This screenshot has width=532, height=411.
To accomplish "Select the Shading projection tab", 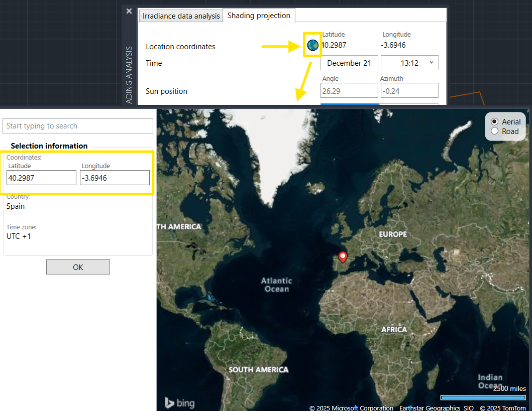I will tap(259, 16).
